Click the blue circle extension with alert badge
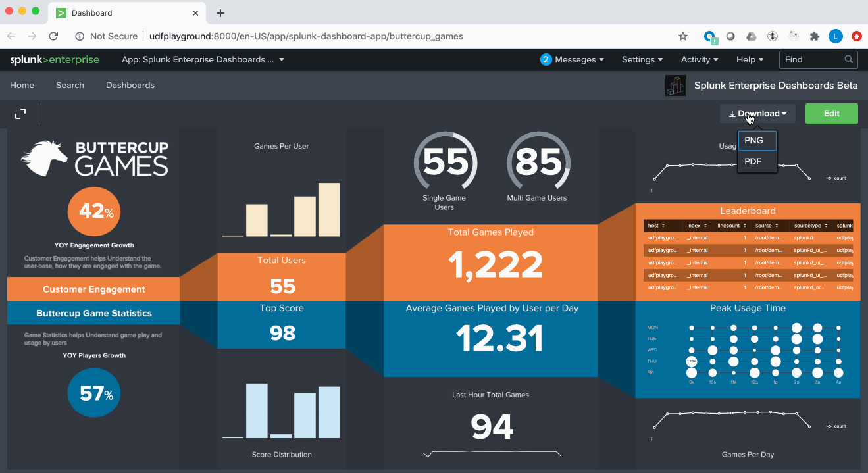This screenshot has height=473, width=868. click(710, 37)
